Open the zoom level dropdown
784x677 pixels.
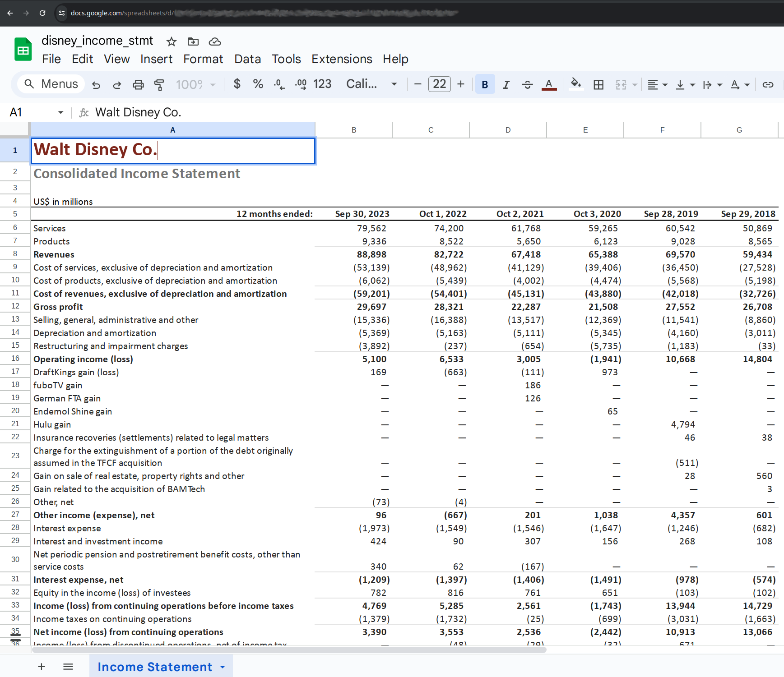click(195, 84)
